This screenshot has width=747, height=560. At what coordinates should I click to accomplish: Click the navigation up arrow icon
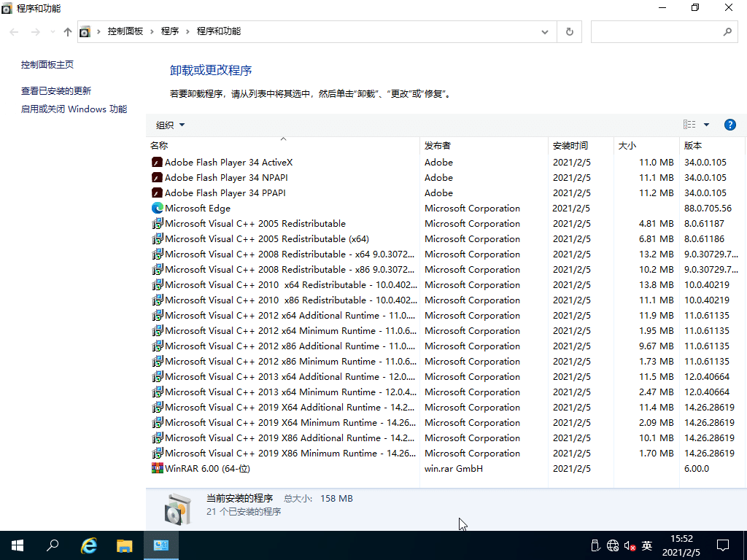(67, 31)
